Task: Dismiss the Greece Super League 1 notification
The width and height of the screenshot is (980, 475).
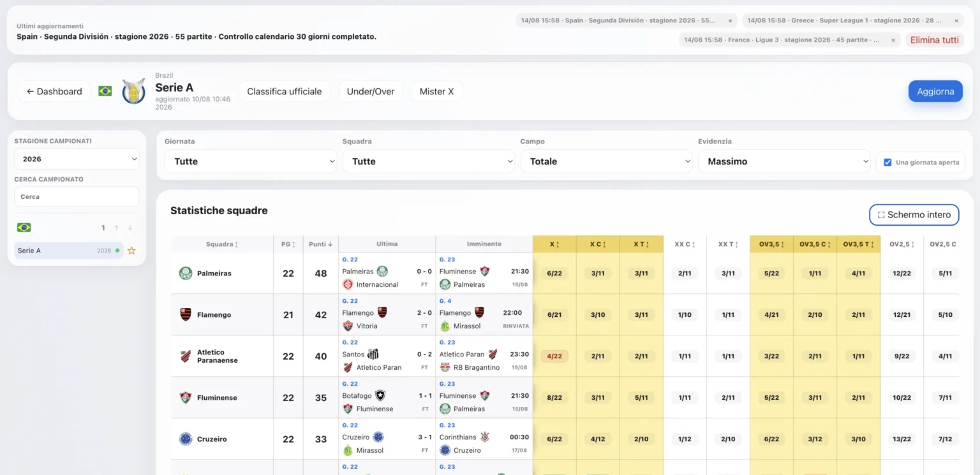Action: [956, 20]
